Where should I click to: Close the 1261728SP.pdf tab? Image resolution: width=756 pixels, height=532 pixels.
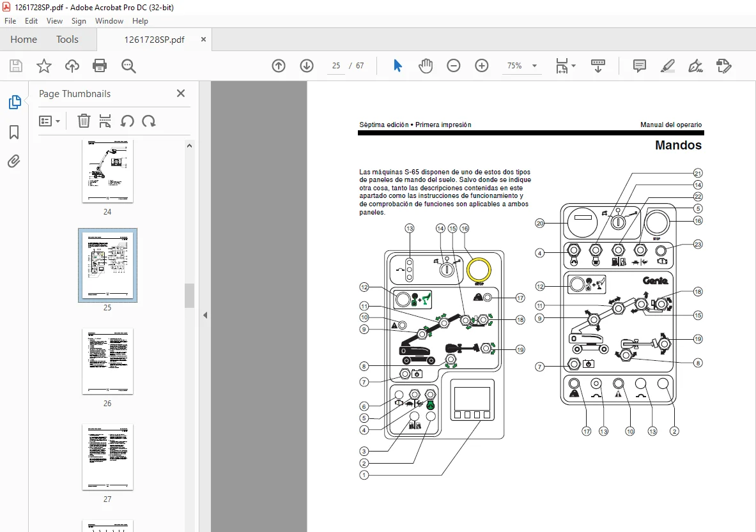click(x=203, y=40)
